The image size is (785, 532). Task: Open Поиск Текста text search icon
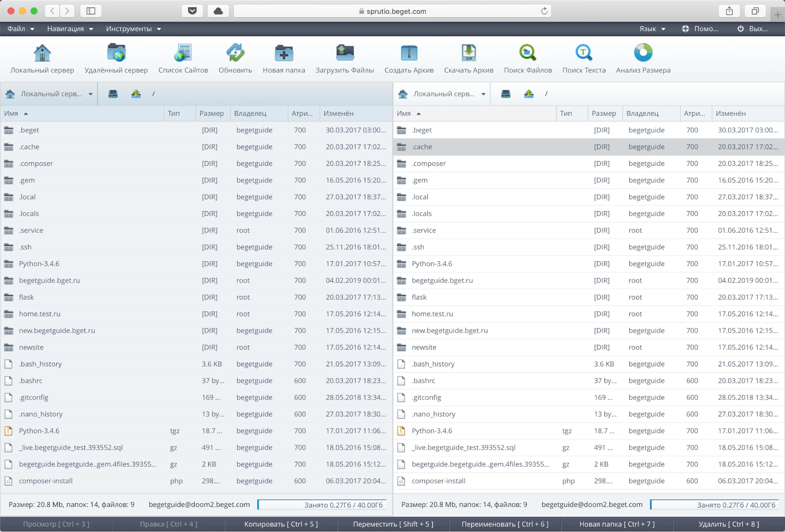(x=584, y=53)
